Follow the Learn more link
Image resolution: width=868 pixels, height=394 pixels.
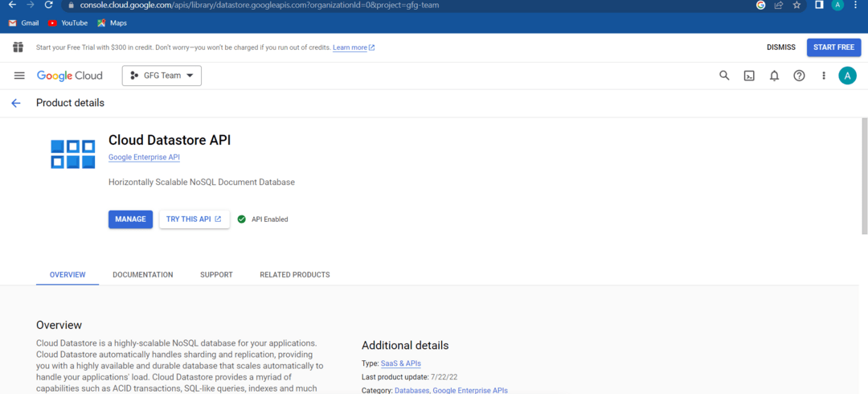coord(353,47)
